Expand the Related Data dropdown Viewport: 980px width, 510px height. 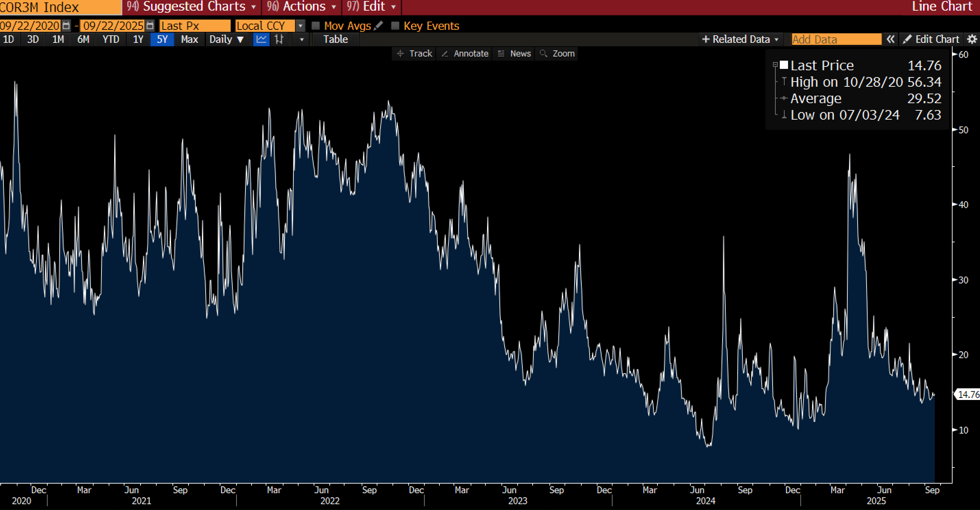point(740,39)
